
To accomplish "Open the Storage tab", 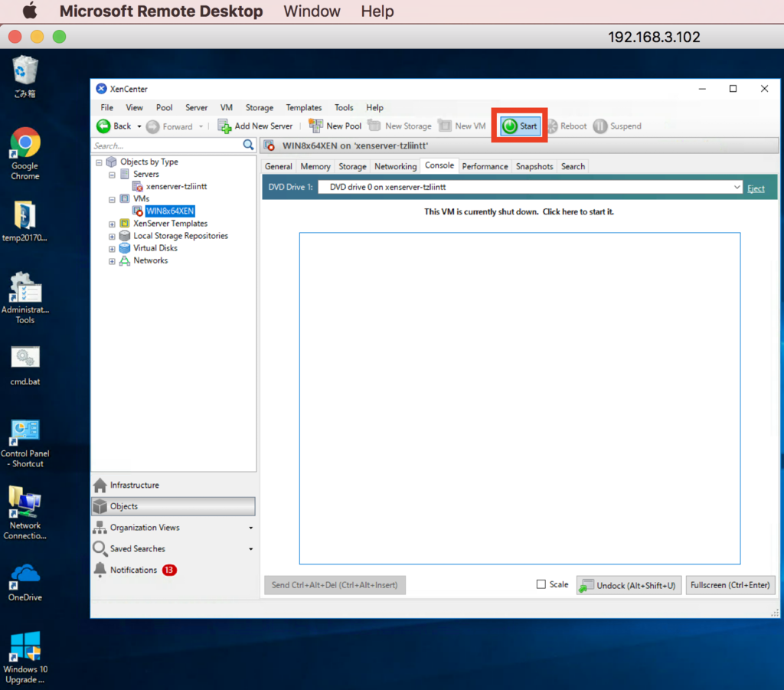I will point(352,166).
